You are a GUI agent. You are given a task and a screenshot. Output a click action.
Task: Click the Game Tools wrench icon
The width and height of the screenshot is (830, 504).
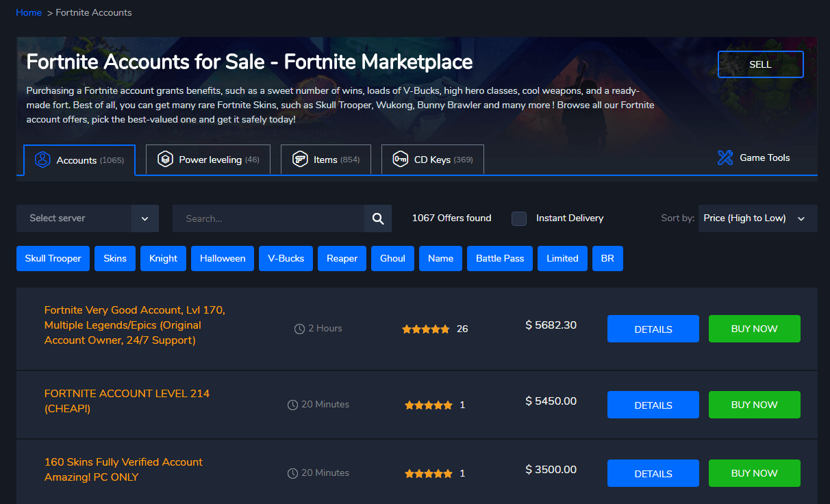725,157
